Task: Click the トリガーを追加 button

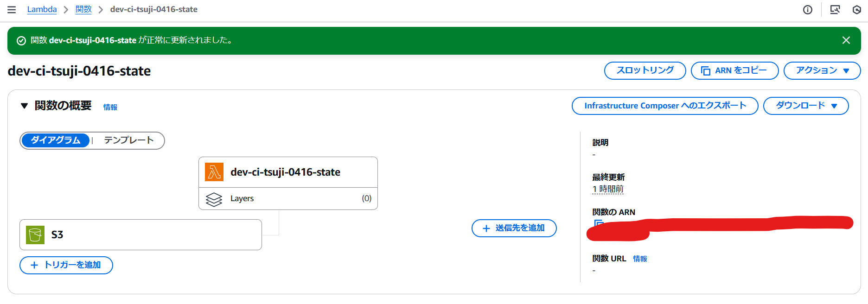Action: click(66, 265)
